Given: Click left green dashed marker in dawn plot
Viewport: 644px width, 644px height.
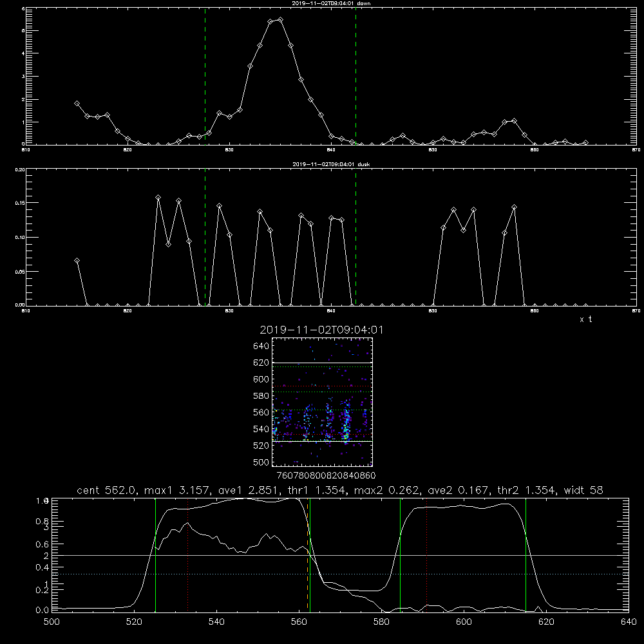Looking at the screenshot, I should coord(205,76).
